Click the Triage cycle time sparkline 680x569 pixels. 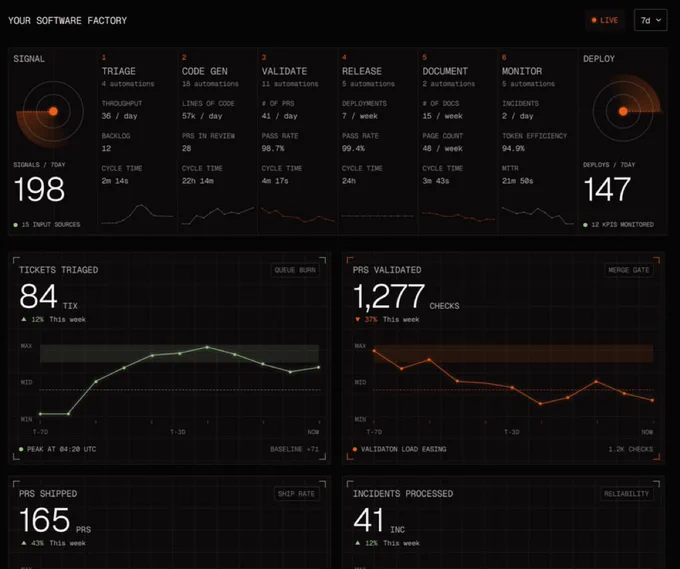tap(137, 214)
